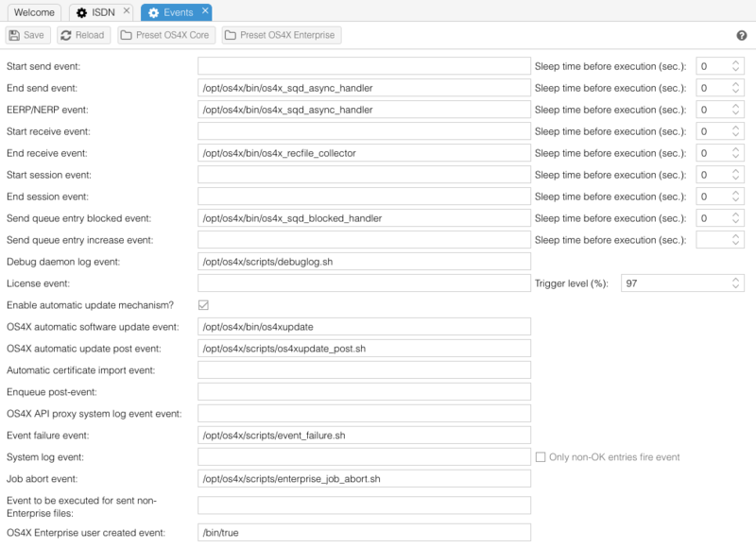This screenshot has width=756, height=548.
Task: Click Preset OS4X Core folder icon
Action: [x=127, y=36]
